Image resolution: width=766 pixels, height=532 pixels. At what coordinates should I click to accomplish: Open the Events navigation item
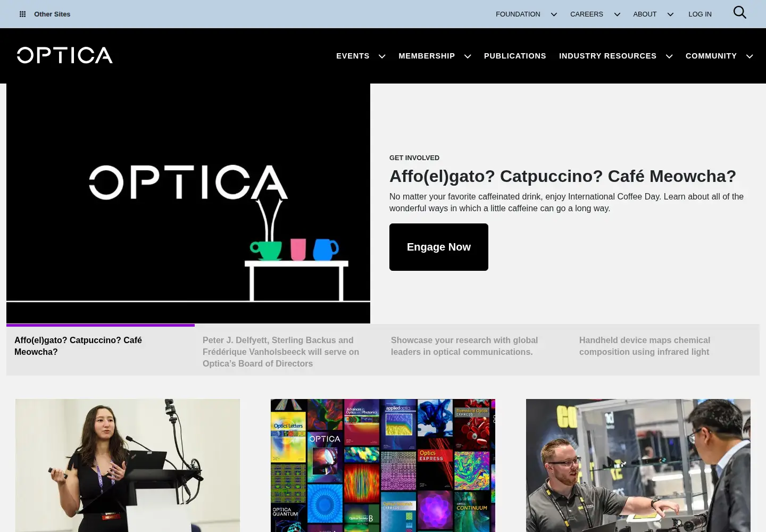pyautogui.click(x=353, y=56)
